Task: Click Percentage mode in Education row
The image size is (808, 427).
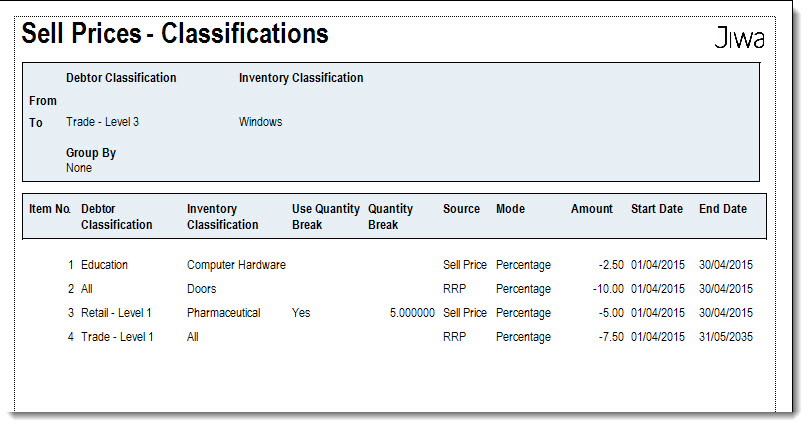Action: pos(523,265)
